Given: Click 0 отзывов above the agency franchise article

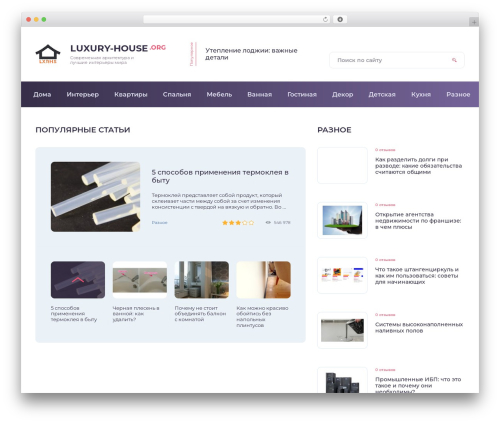Looking at the screenshot, I should [385, 205].
